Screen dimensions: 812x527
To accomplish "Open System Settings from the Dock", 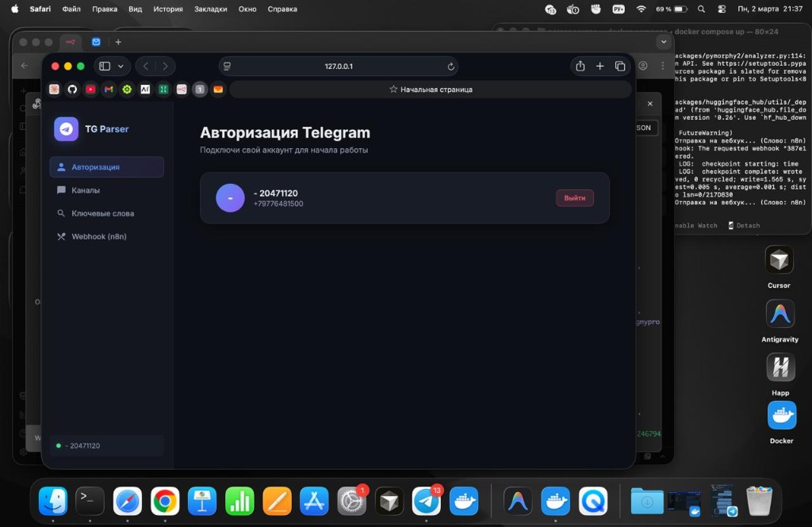I will [351, 501].
